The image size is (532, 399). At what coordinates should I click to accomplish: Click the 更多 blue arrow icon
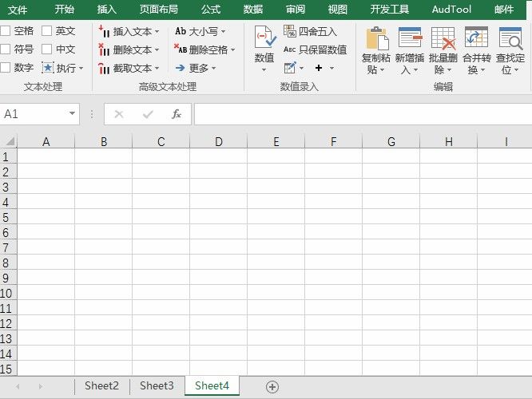pyautogui.click(x=181, y=68)
